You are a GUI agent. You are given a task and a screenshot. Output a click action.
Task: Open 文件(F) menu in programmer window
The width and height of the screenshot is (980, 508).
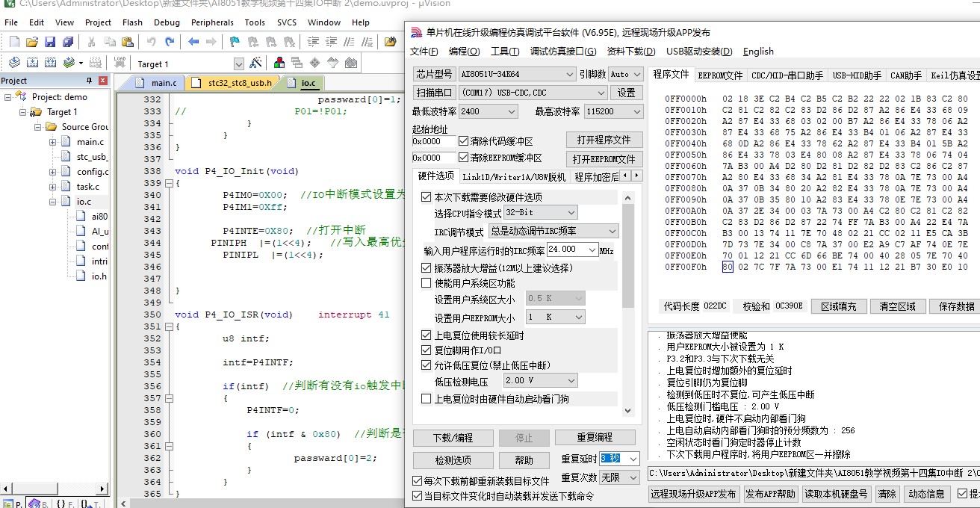pyautogui.click(x=424, y=51)
